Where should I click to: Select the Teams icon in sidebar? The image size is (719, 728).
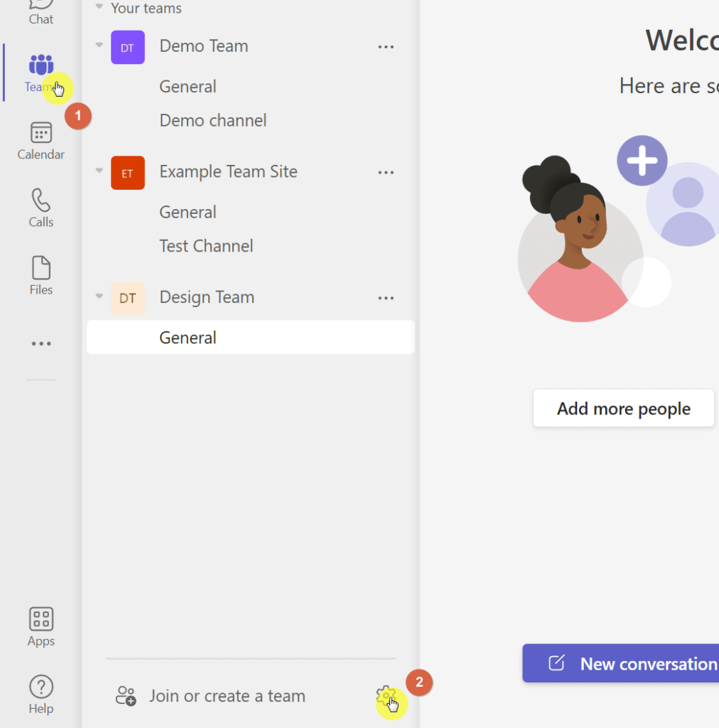tap(40, 65)
